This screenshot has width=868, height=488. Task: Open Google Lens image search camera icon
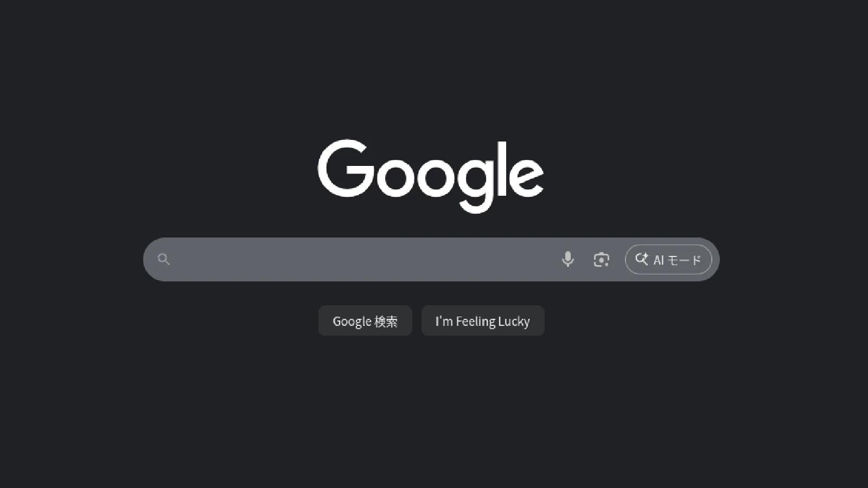(x=601, y=260)
